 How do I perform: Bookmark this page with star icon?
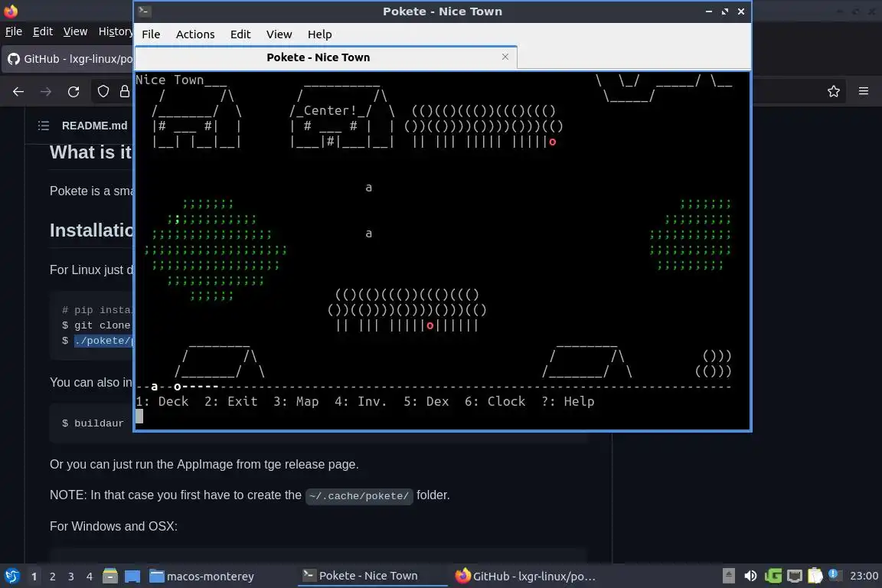(834, 91)
